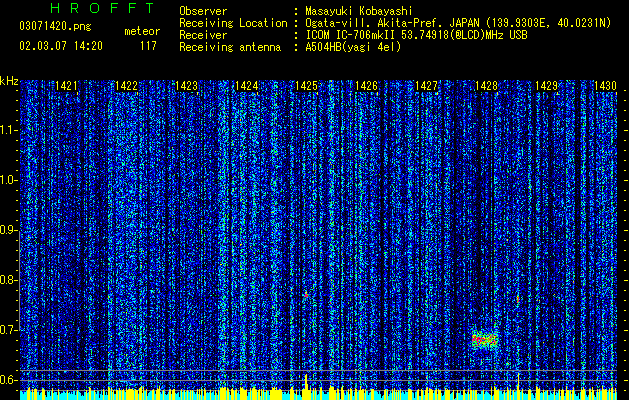Click time marker 1422

(126, 86)
